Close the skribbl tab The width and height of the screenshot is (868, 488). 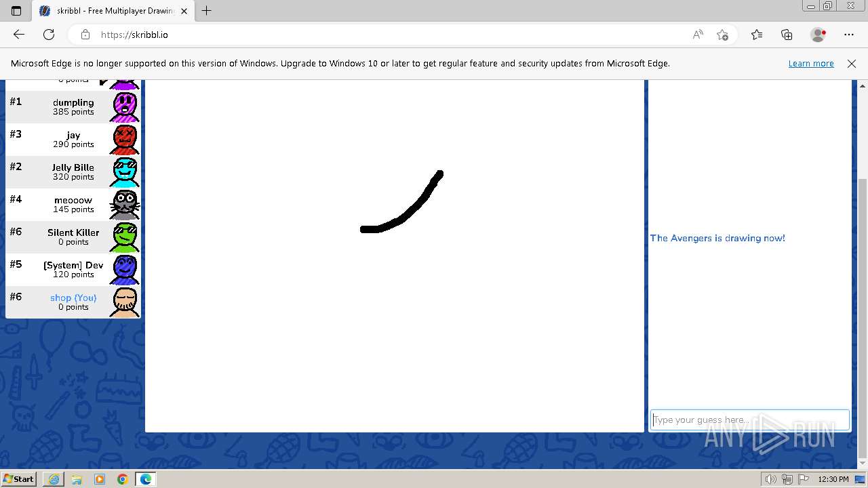pos(184,11)
